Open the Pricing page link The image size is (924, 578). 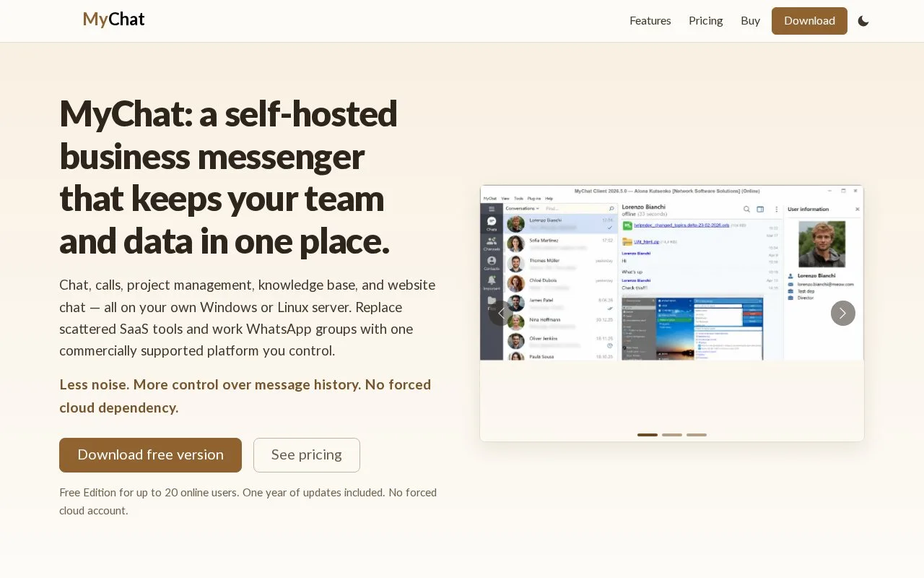point(706,21)
